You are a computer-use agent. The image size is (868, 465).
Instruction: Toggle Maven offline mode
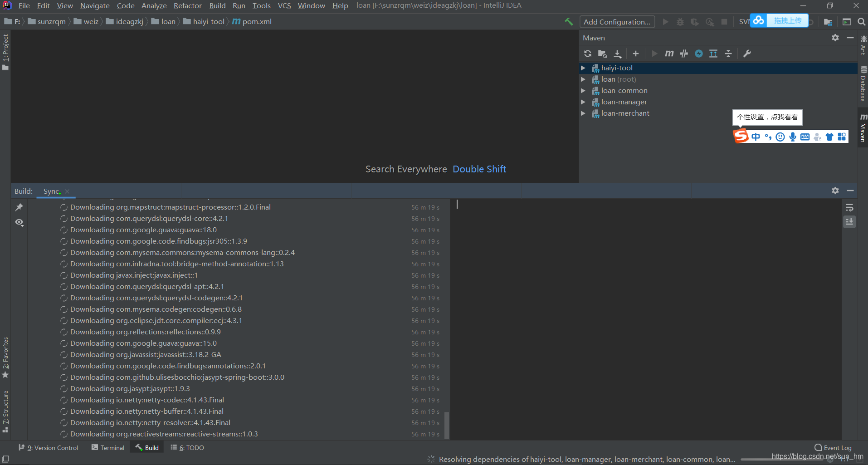(684, 54)
